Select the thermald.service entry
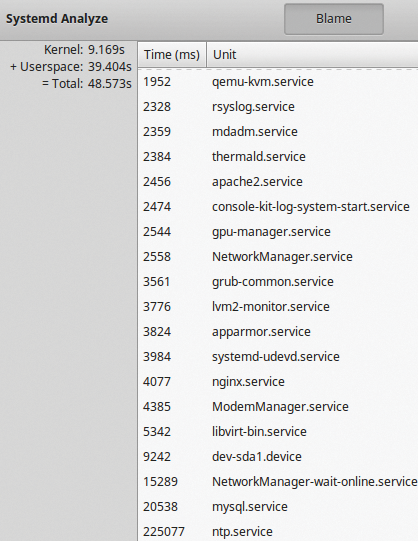Image resolution: width=418 pixels, height=541 pixels. click(278, 157)
